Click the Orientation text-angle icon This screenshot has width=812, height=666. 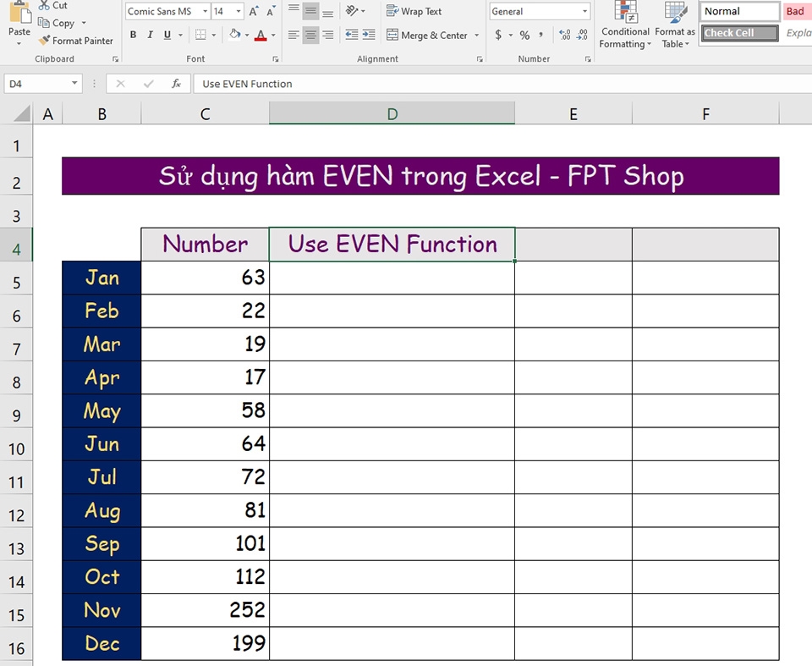352,10
